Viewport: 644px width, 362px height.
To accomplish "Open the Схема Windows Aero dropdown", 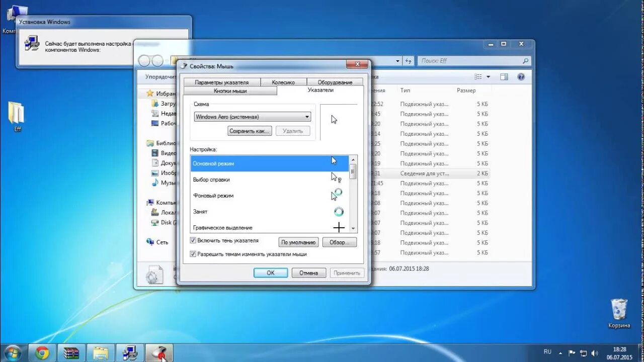I will (253, 117).
